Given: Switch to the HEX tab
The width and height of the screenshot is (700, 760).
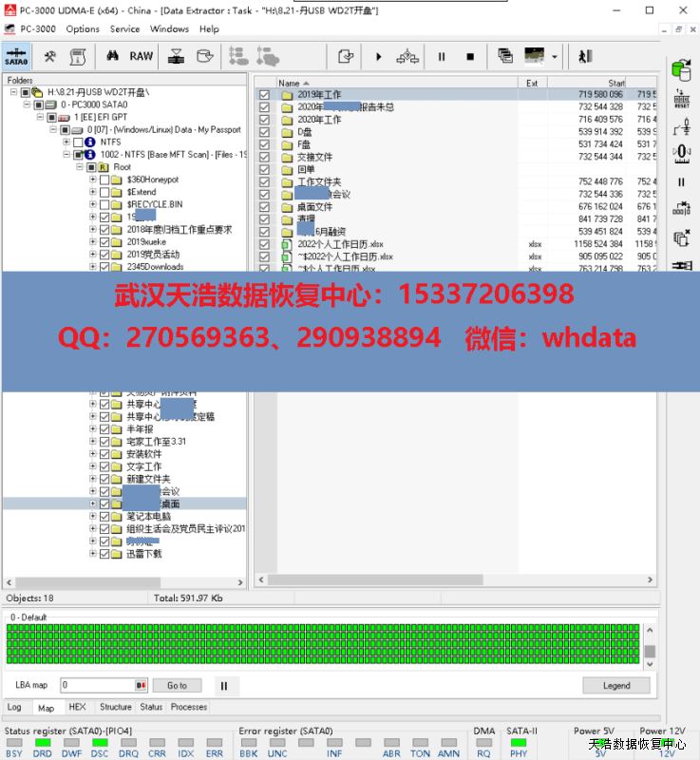Looking at the screenshot, I should (x=77, y=707).
